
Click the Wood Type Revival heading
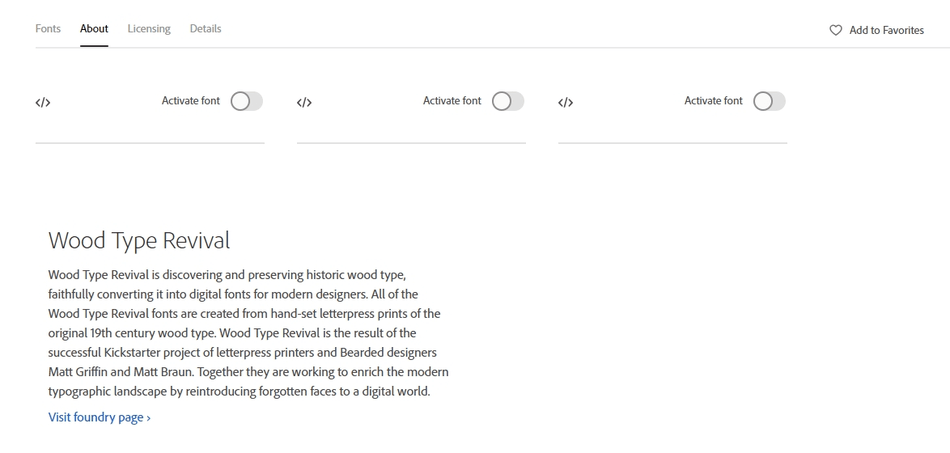click(139, 240)
